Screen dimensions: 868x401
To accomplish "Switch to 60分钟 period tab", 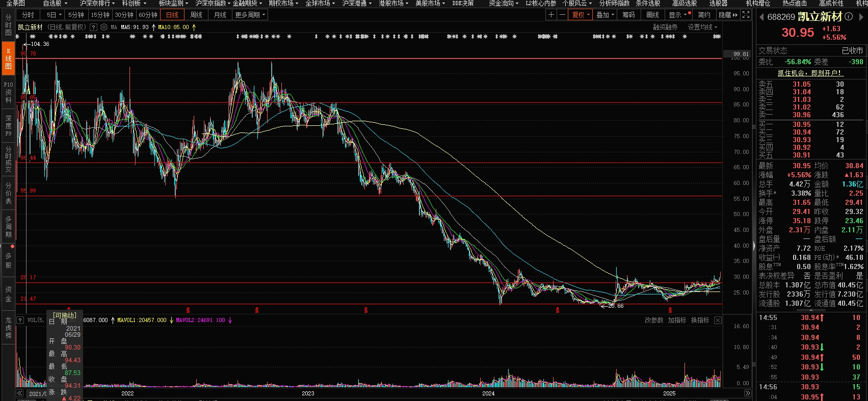I will pos(148,15).
